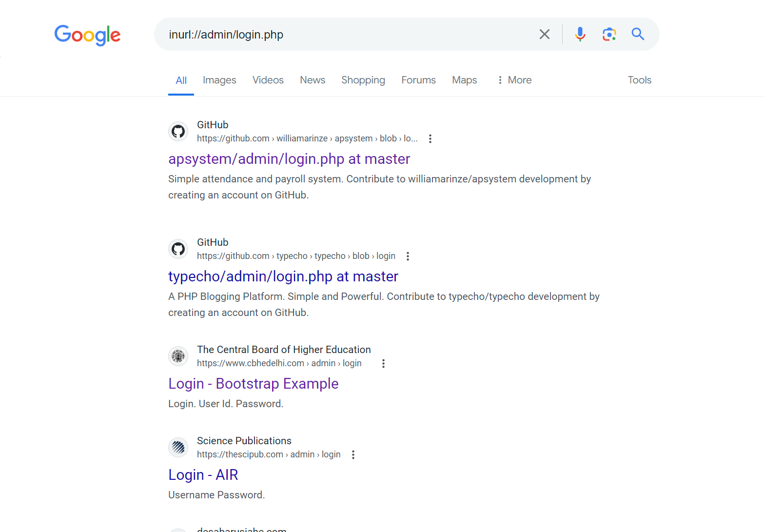Expand the More search filters menu
Image resolution: width=765 pixels, height=532 pixels.
tap(514, 80)
